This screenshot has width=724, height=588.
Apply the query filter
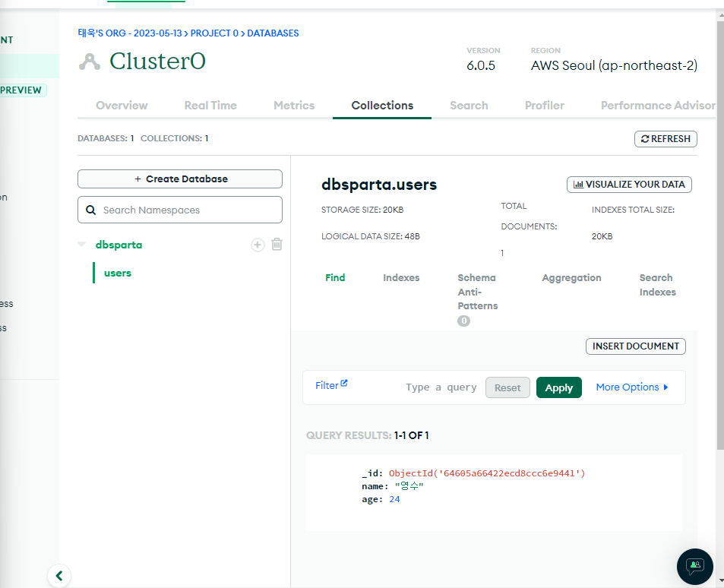(x=558, y=387)
